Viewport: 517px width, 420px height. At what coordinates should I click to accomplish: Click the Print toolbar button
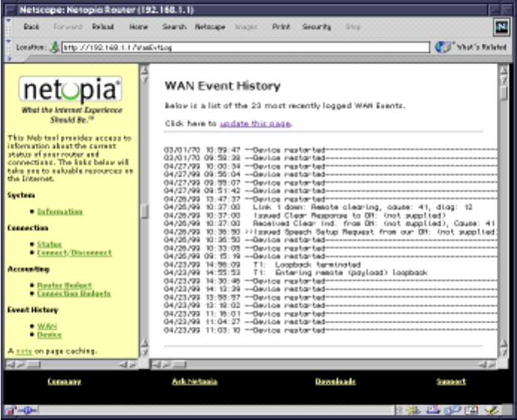click(x=281, y=27)
